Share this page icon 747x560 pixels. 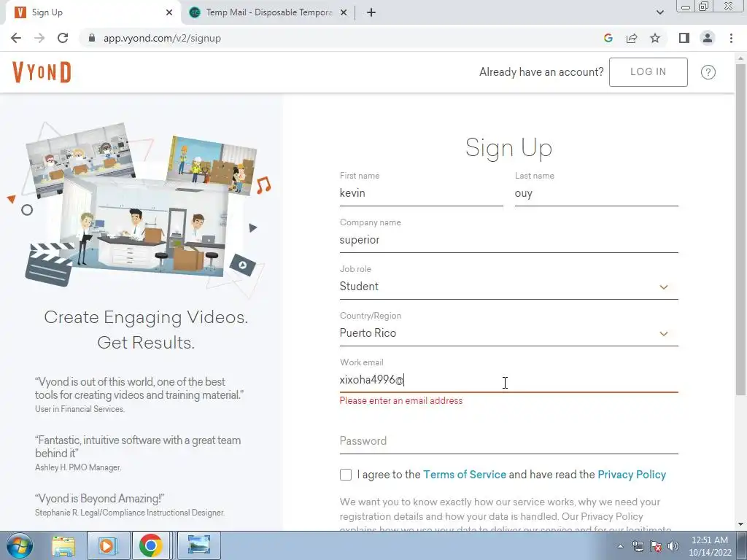click(632, 38)
